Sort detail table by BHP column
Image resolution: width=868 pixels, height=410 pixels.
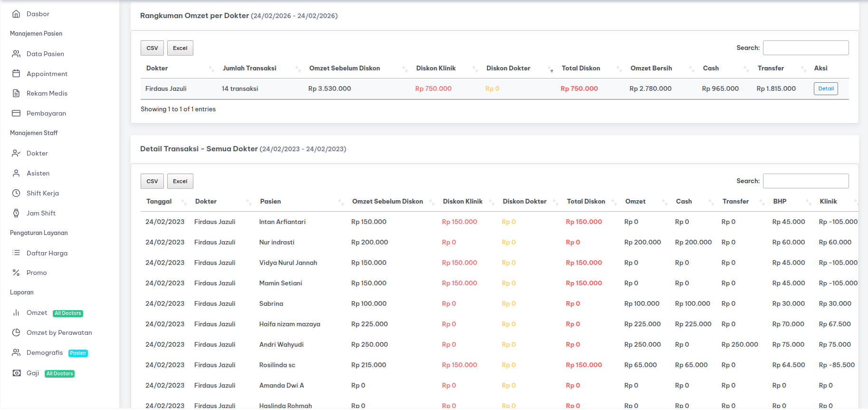point(780,201)
